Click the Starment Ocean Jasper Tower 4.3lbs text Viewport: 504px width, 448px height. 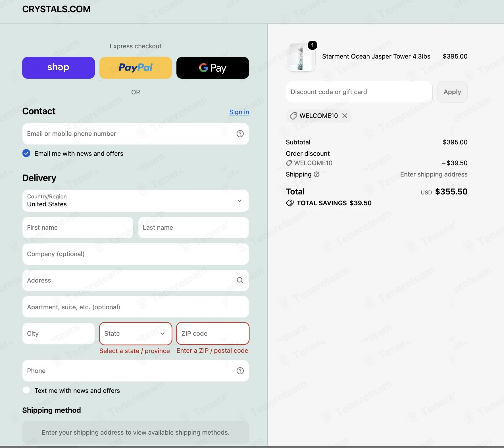tap(376, 56)
